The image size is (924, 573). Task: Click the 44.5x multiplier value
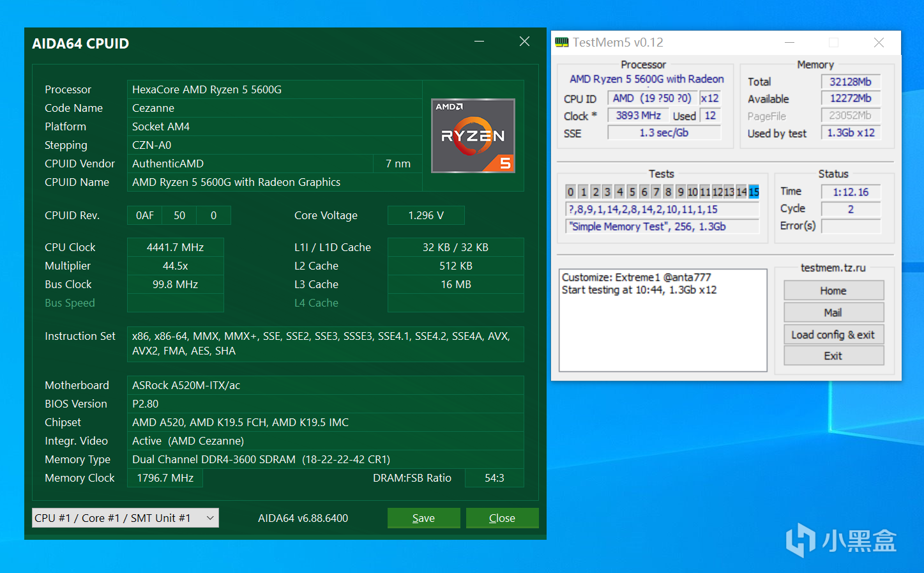point(176,266)
